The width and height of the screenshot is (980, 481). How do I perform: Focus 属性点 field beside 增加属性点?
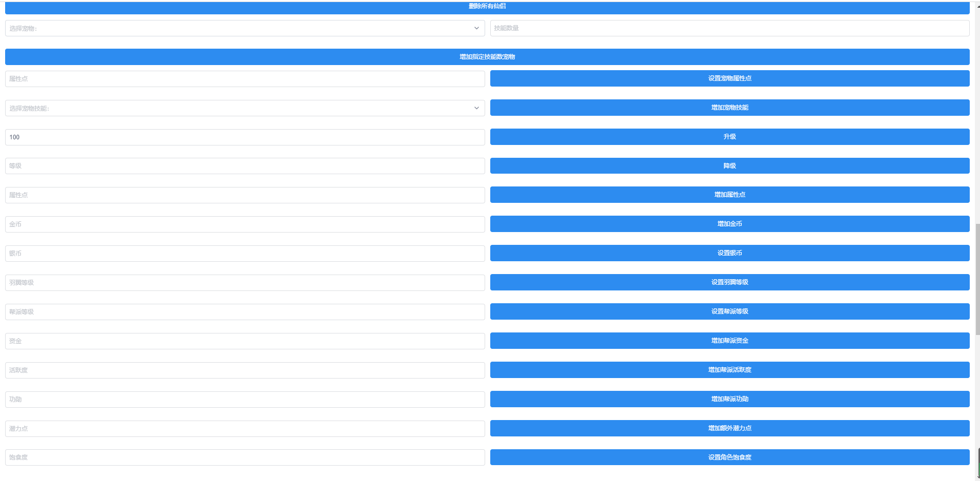click(245, 195)
